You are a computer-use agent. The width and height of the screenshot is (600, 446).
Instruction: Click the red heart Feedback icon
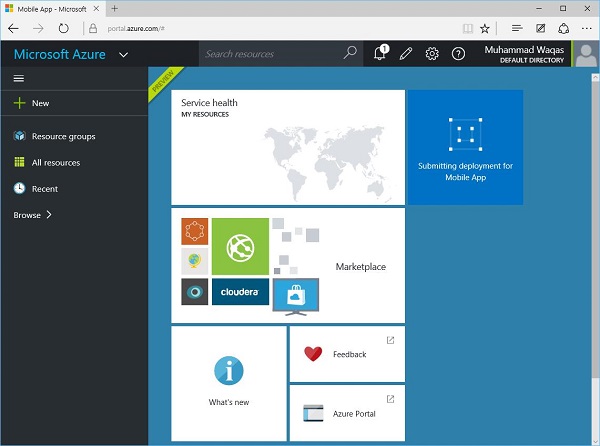tap(313, 354)
